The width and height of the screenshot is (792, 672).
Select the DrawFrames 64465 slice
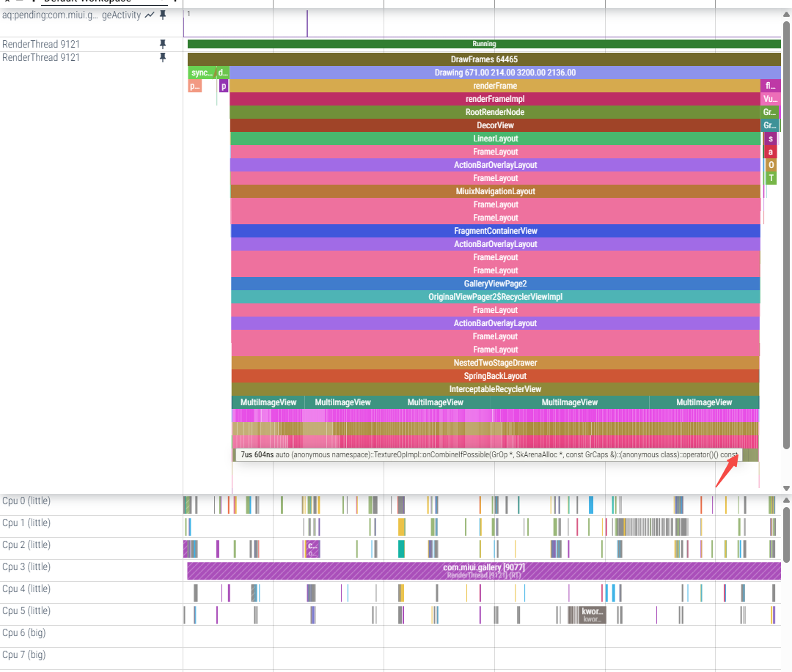pyautogui.click(x=484, y=59)
